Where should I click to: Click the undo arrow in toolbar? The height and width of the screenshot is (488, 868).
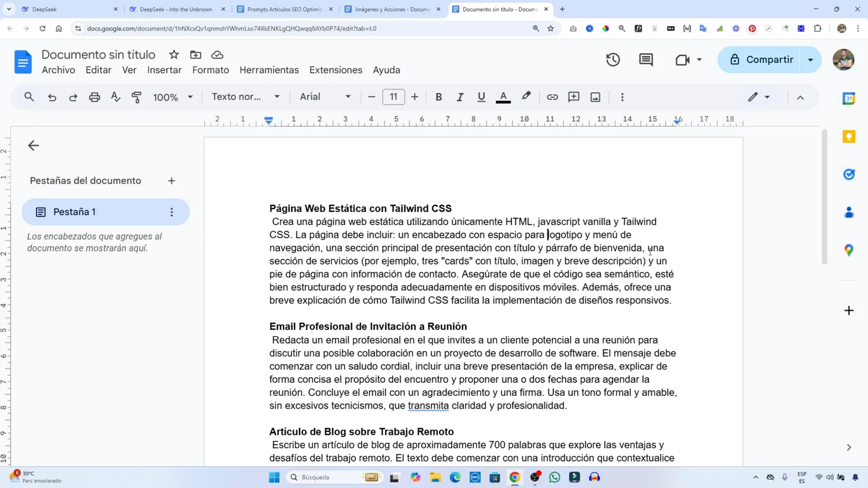click(52, 97)
